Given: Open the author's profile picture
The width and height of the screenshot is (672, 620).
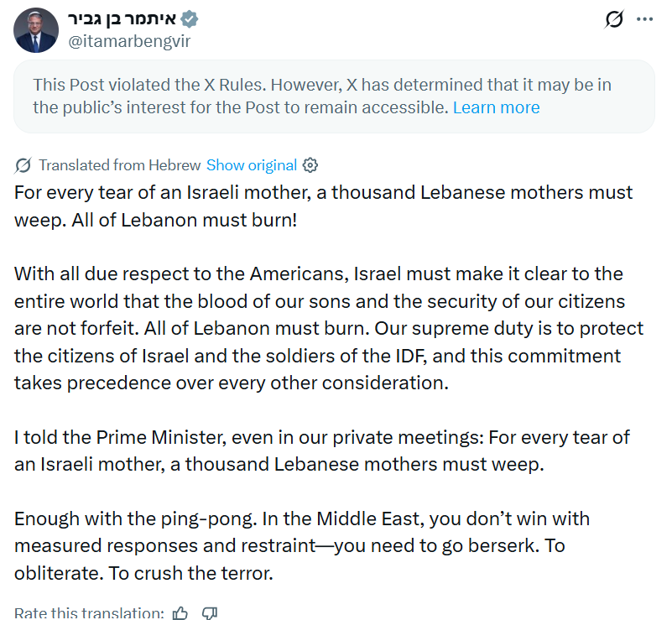Looking at the screenshot, I should click(x=36, y=30).
